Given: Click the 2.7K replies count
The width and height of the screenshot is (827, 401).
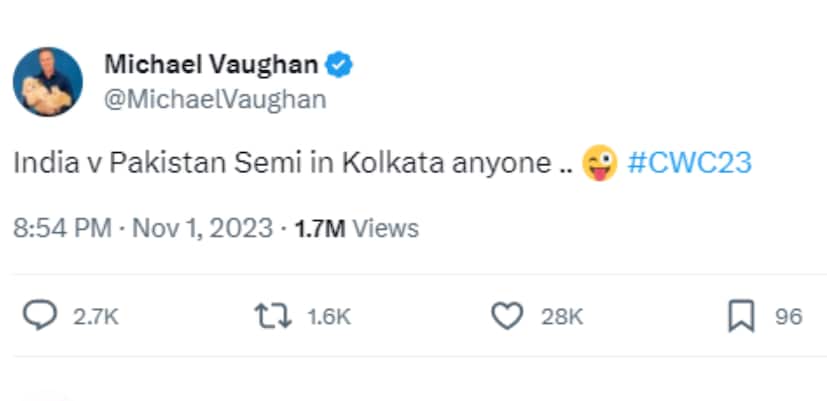Looking at the screenshot, I should pyautogui.click(x=97, y=317).
